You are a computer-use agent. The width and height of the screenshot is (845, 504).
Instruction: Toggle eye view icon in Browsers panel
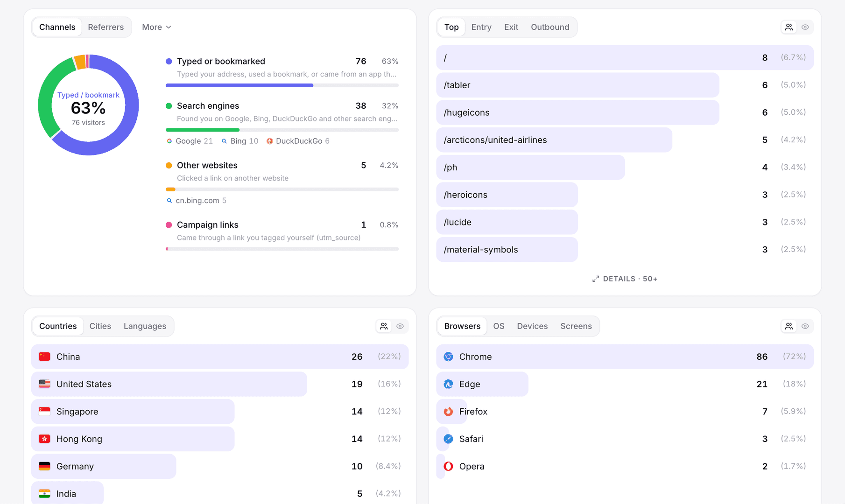tap(805, 326)
